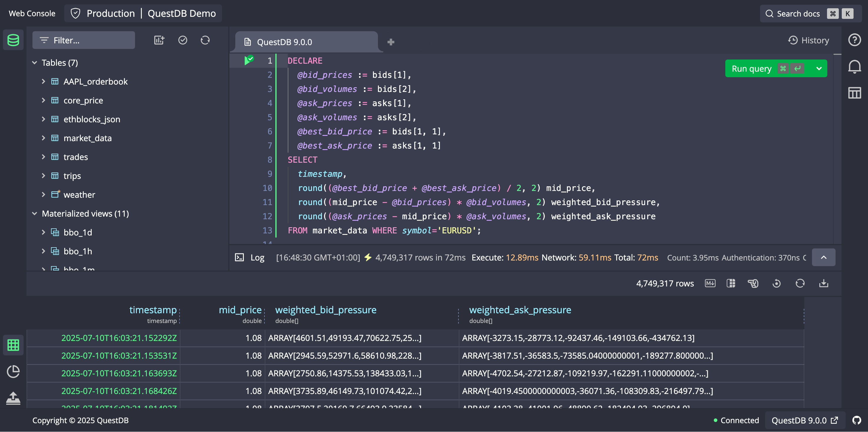
Task: Expand the bbo_1d materialized view
Action: 43,232
